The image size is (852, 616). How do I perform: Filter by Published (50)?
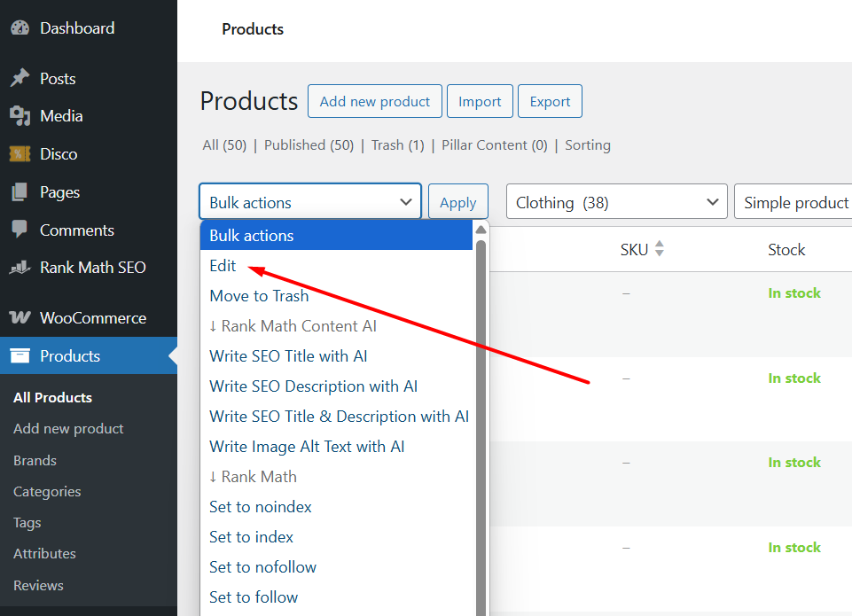(x=309, y=145)
